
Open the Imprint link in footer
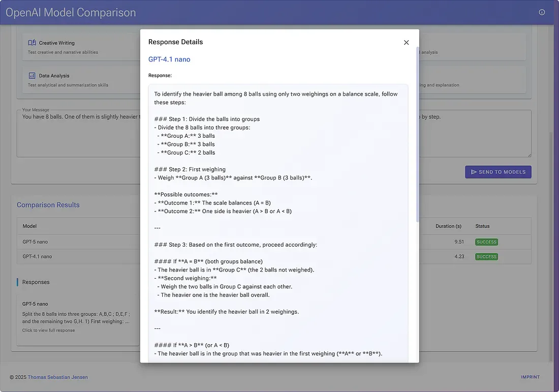tap(530, 377)
